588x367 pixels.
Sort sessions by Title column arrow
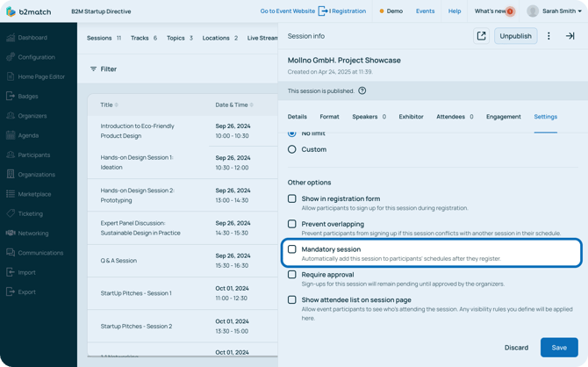117,105
